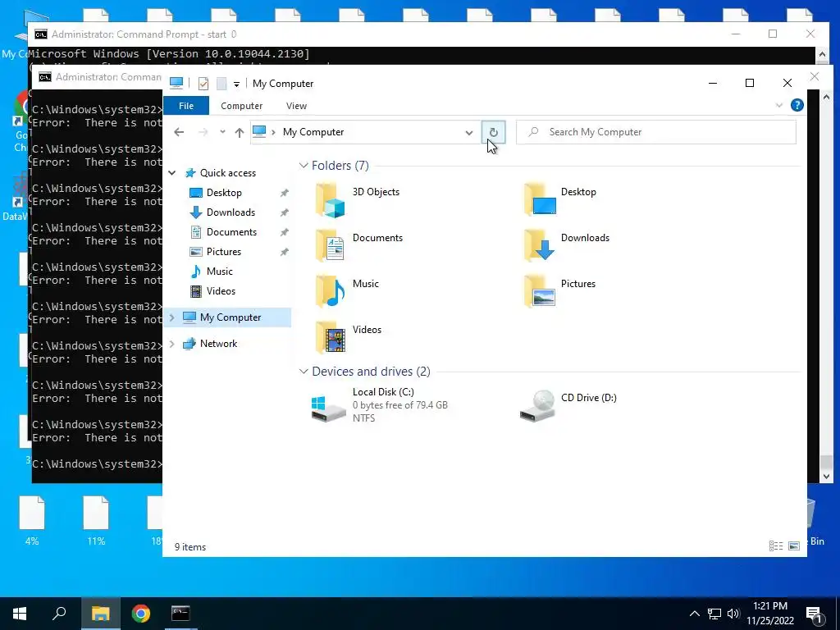Select the 4% file on desktop

(32, 520)
